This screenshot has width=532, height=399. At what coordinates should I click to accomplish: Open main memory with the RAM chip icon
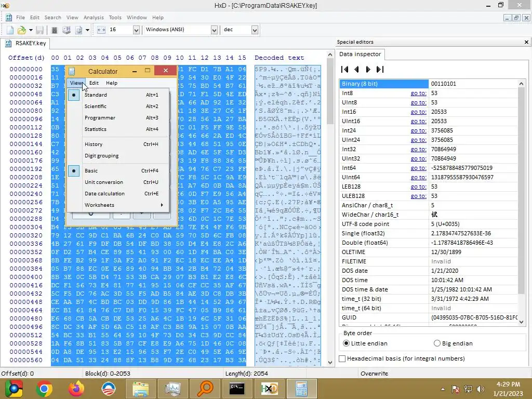[54, 30]
